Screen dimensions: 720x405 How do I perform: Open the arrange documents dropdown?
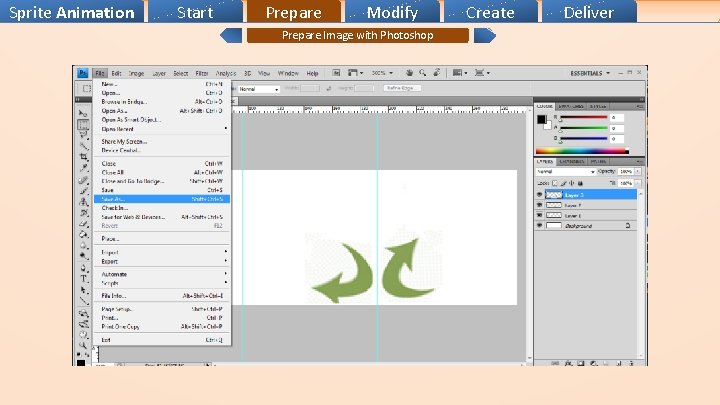coord(460,73)
